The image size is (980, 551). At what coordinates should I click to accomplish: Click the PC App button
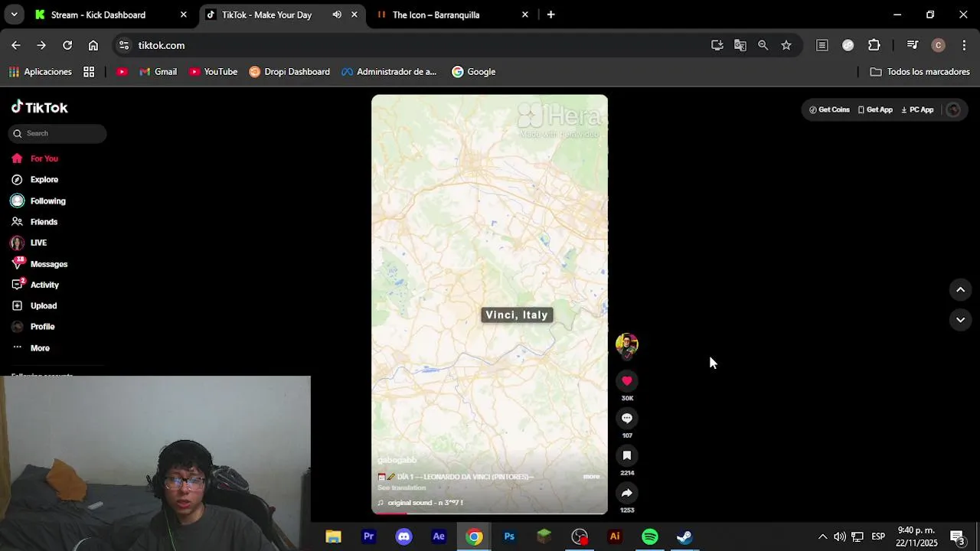coord(917,109)
